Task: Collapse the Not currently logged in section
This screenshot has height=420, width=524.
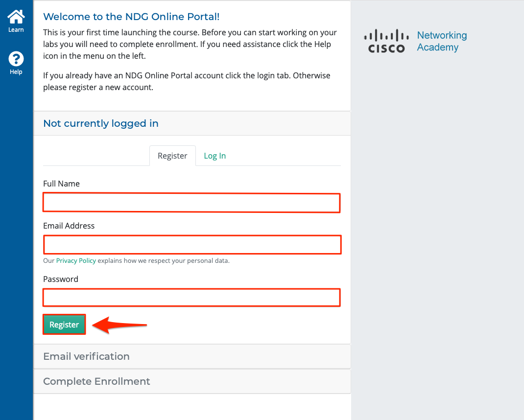Action: [192, 123]
